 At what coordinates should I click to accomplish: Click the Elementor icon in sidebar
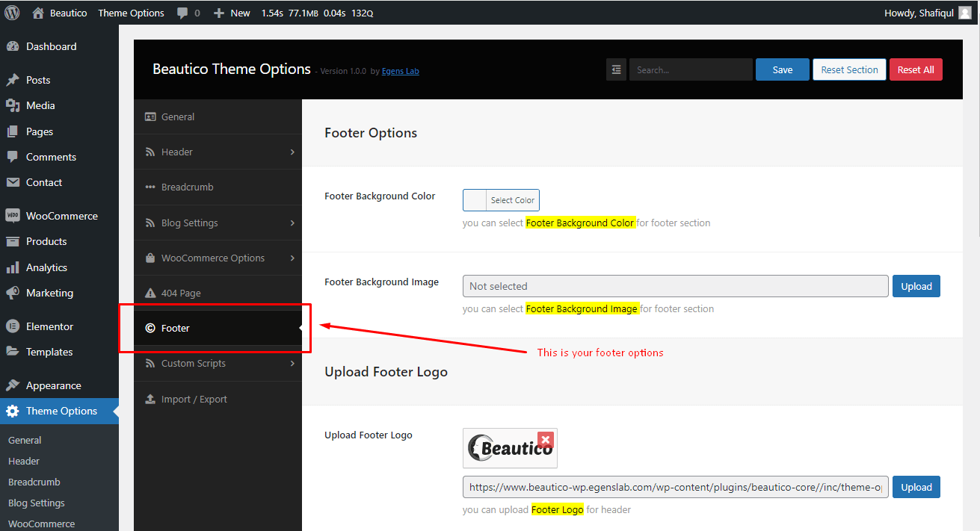tap(13, 326)
